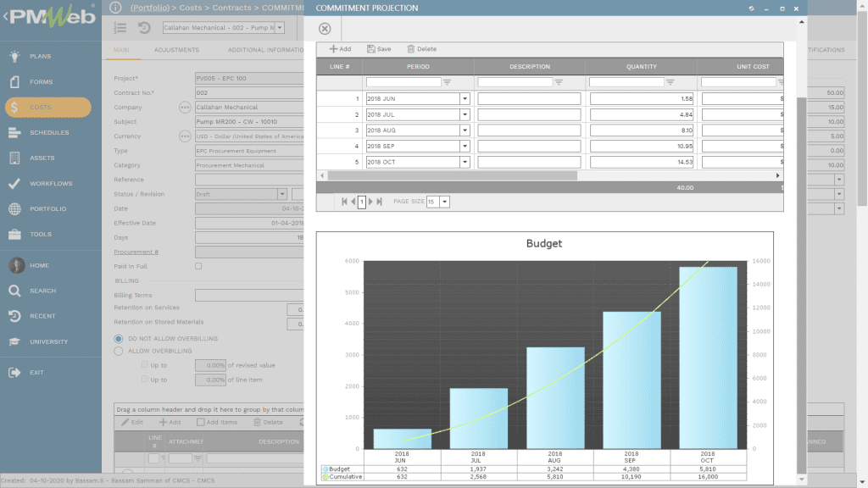The width and height of the screenshot is (868, 488).
Task: Open period dropdown for 2018 JUN
Action: 465,99
